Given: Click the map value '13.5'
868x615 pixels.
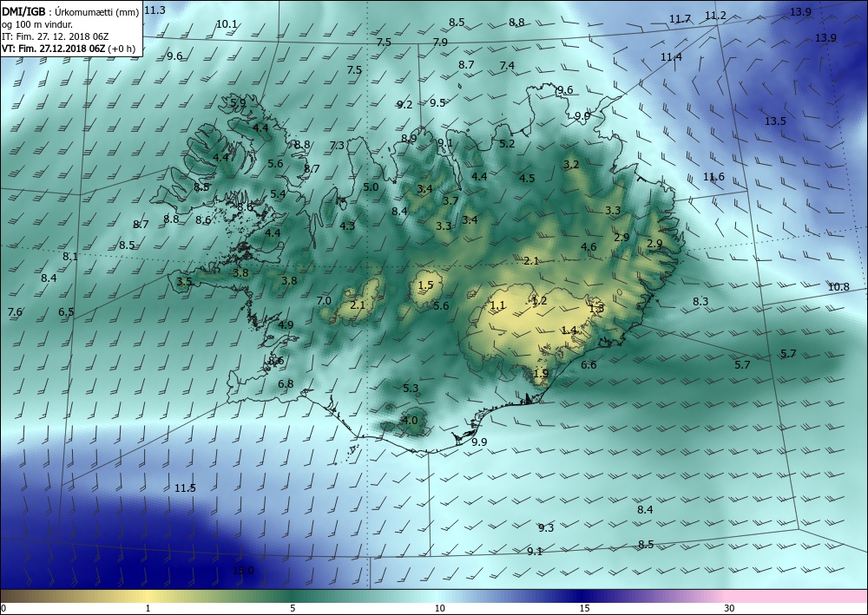Looking at the screenshot, I should point(775,121).
